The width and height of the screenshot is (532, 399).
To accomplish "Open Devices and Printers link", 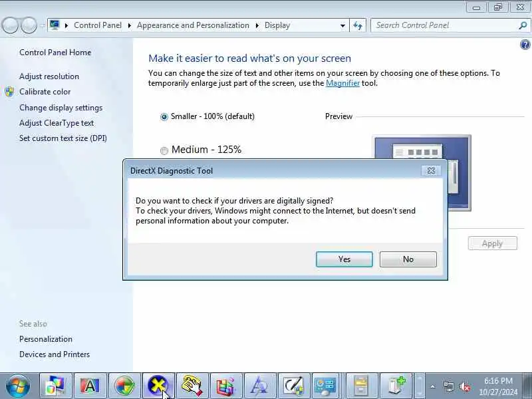I will coord(55,354).
